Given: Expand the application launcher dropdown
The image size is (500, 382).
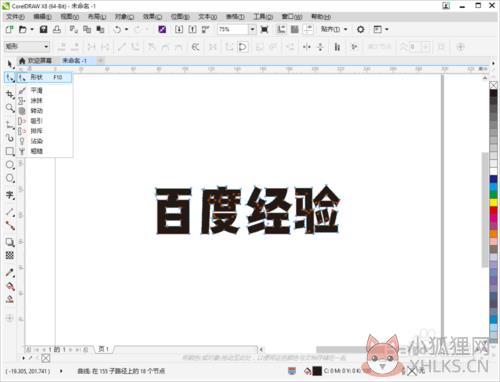Looking at the screenshot, I should 387,29.
